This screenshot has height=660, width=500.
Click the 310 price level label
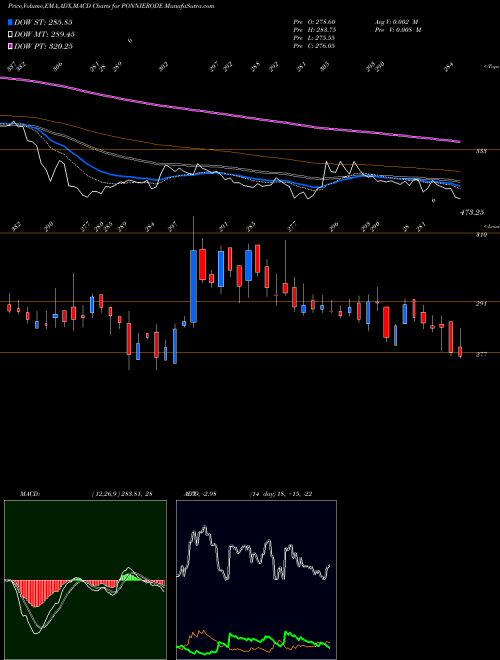[x=481, y=235]
